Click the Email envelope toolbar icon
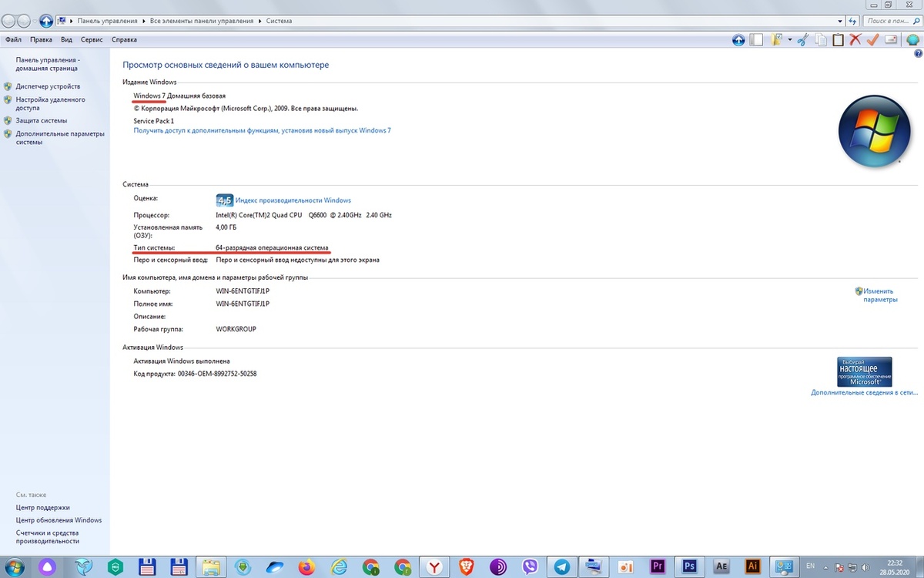 coord(891,40)
